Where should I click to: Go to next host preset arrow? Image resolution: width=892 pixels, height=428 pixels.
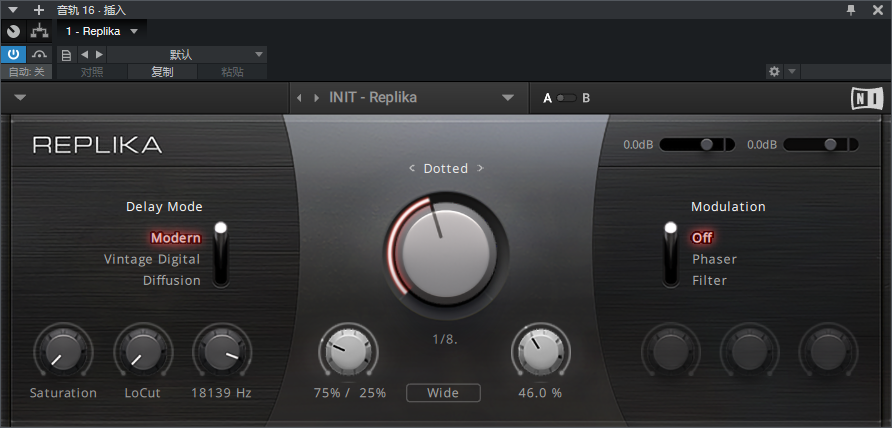coord(100,55)
